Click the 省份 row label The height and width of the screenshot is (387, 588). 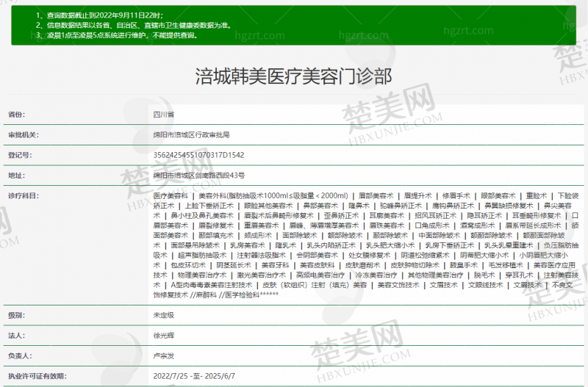(16, 115)
